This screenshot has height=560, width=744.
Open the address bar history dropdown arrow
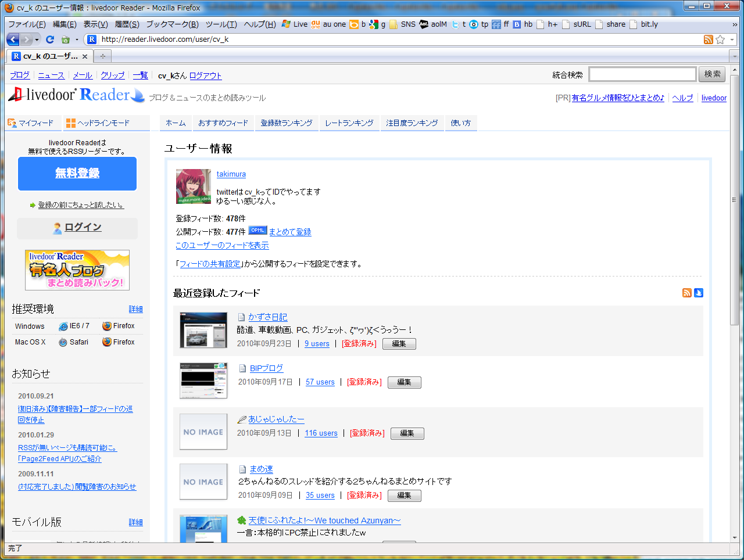[732, 40]
